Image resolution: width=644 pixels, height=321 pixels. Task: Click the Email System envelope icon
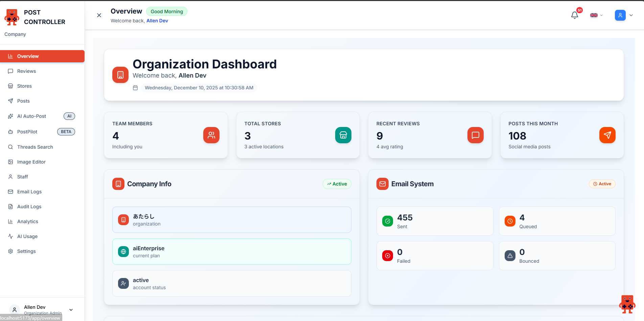coord(382,184)
